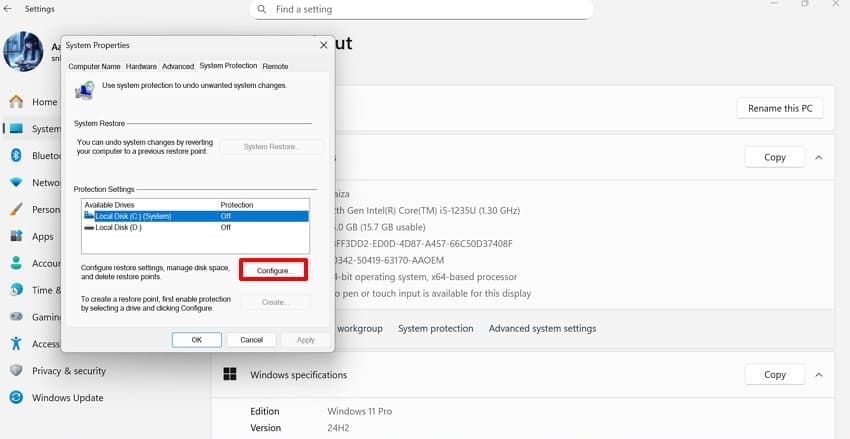Select the System Protection tab
Viewport: 850px width, 439px height.
[228, 66]
